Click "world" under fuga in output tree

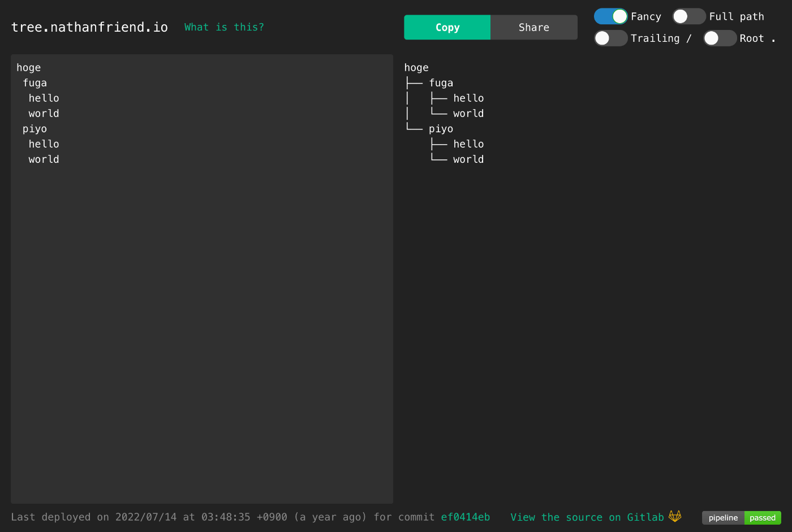[468, 113]
